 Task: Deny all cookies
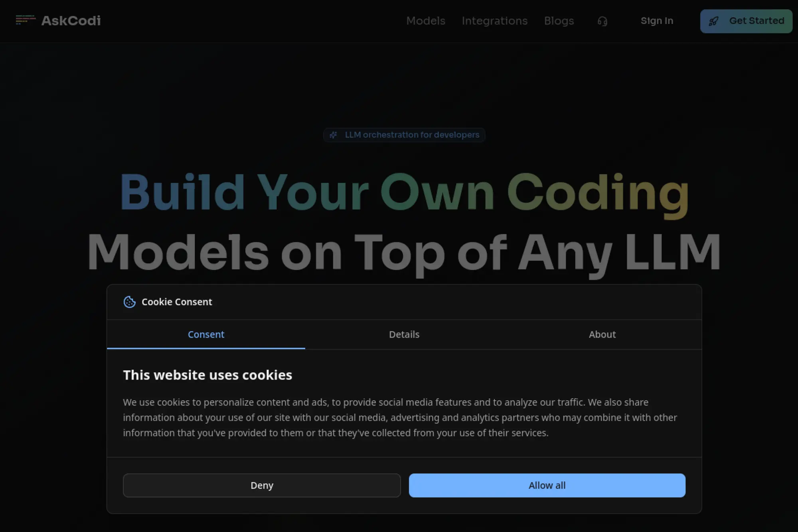pos(262,485)
